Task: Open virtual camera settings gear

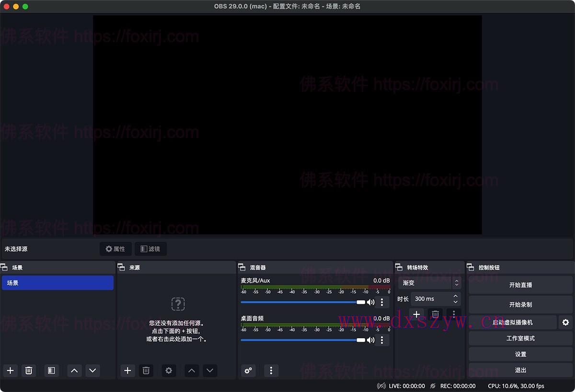Action: 566,323
